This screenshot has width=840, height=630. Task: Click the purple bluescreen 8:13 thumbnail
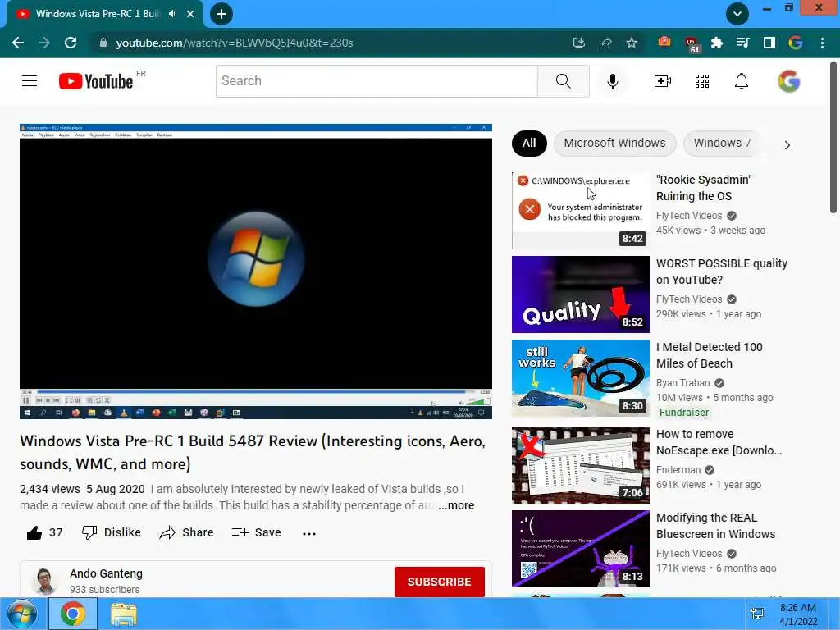coord(581,549)
